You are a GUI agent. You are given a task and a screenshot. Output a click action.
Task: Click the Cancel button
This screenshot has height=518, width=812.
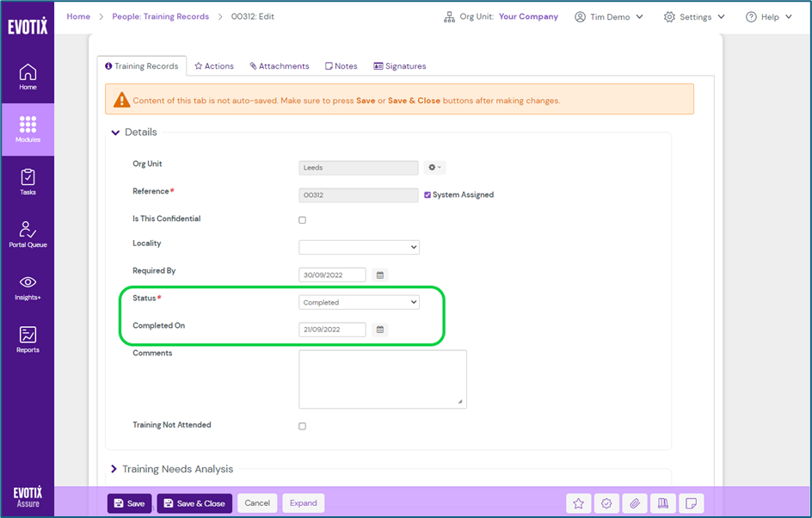point(257,503)
